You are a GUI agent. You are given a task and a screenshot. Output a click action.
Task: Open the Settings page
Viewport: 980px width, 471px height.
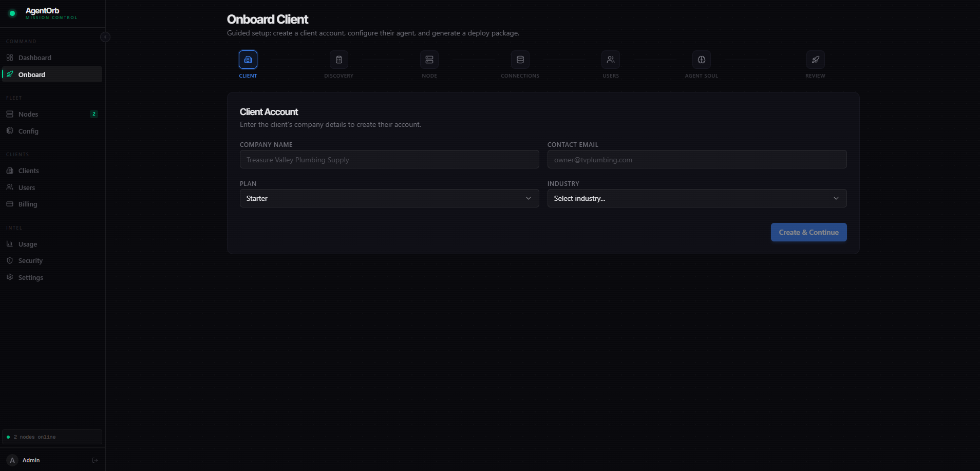tap(52, 277)
